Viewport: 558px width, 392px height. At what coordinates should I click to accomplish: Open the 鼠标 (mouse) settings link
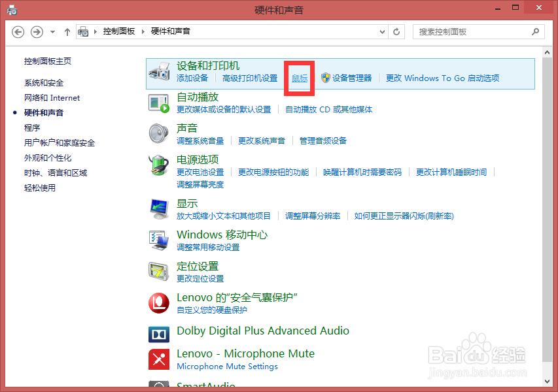pyautogui.click(x=300, y=78)
